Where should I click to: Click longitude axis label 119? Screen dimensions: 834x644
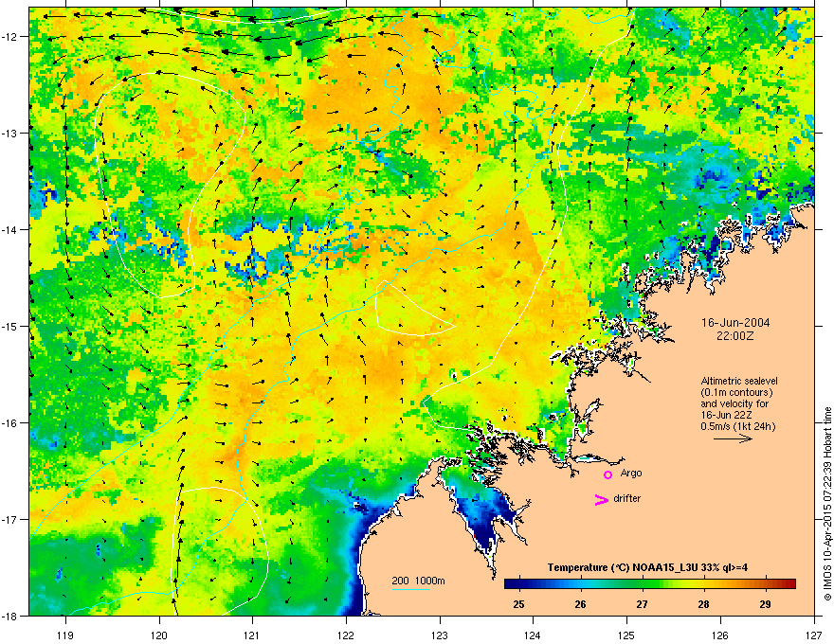point(65,635)
